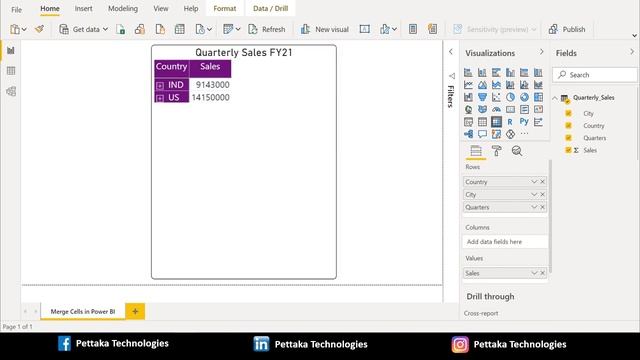Click the Format painter brush icon
Image resolution: width=640 pixels, height=360 pixels.
(40, 29)
